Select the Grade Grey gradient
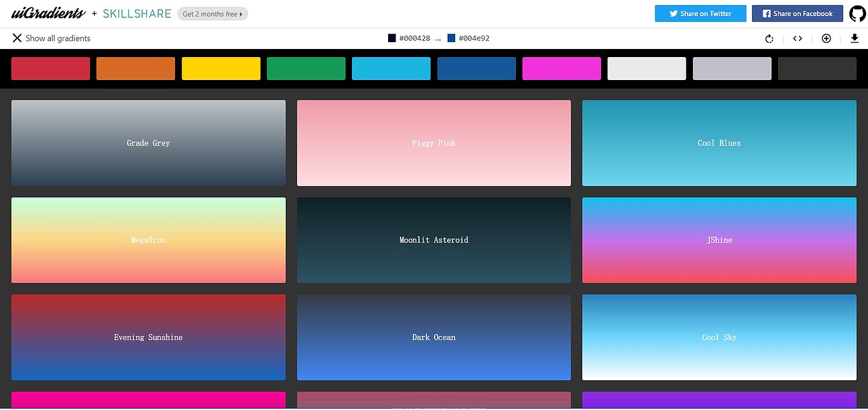 click(148, 143)
